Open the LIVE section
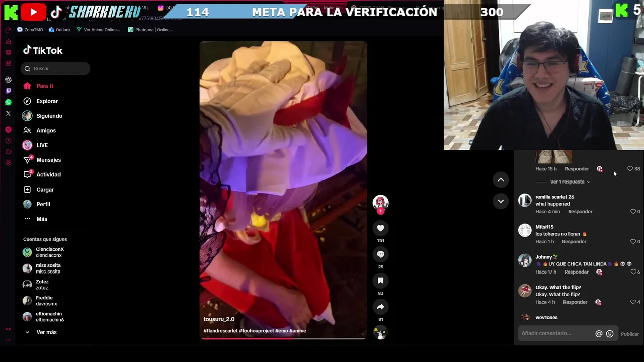 (x=35, y=145)
